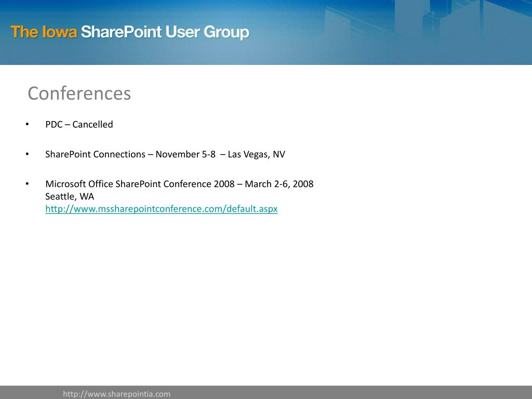This screenshot has width=532, height=399.
Task: Select the 'SharePoint Connections – November 5-8' line
Action: [x=165, y=154]
